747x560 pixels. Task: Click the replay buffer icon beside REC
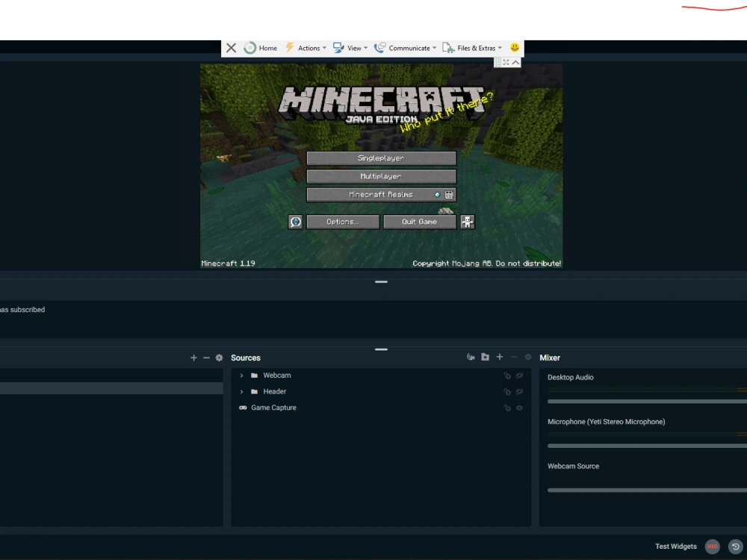coord(736,547)
